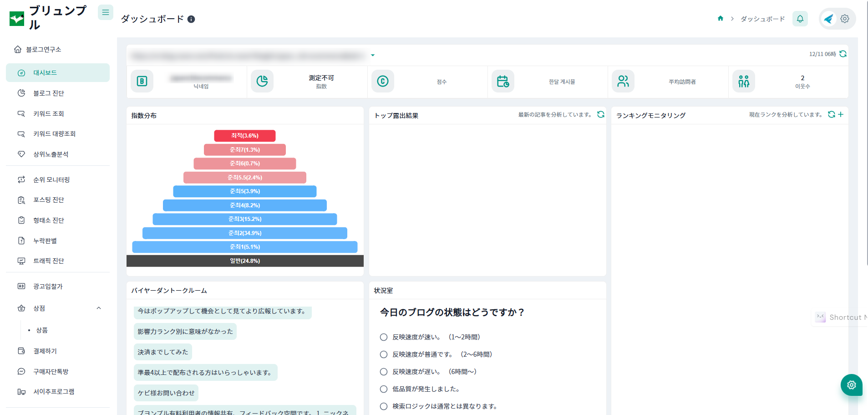
Task: Open settings gear icon in top header
Action: pyautogui.click(x=845, y=19)
